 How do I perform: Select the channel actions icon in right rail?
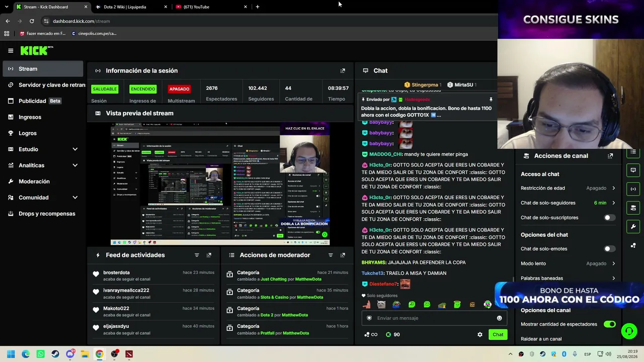pyautogui.click(x=633, y=208)
